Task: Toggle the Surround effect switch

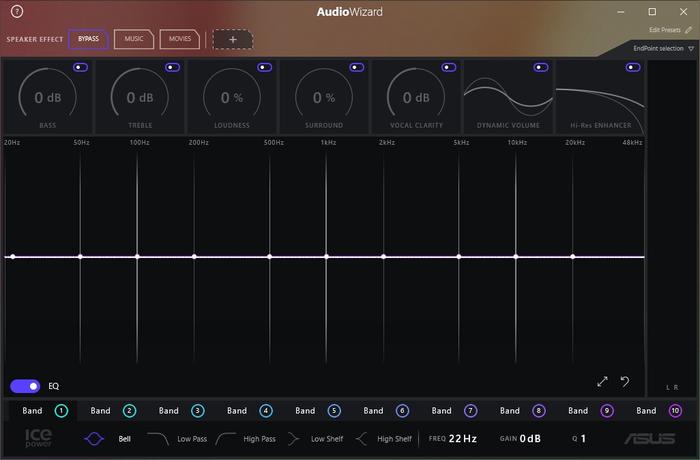Action: [x=357, y=67]
